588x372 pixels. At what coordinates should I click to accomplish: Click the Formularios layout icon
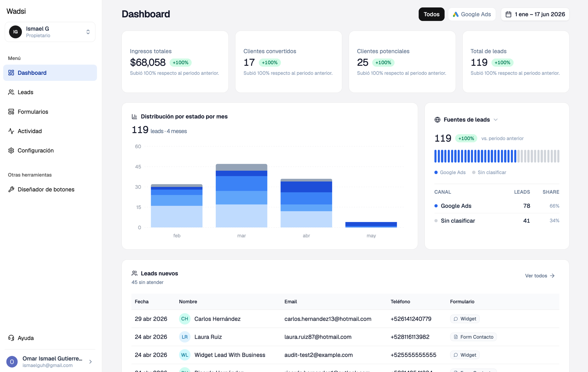(x=11, y=112)
